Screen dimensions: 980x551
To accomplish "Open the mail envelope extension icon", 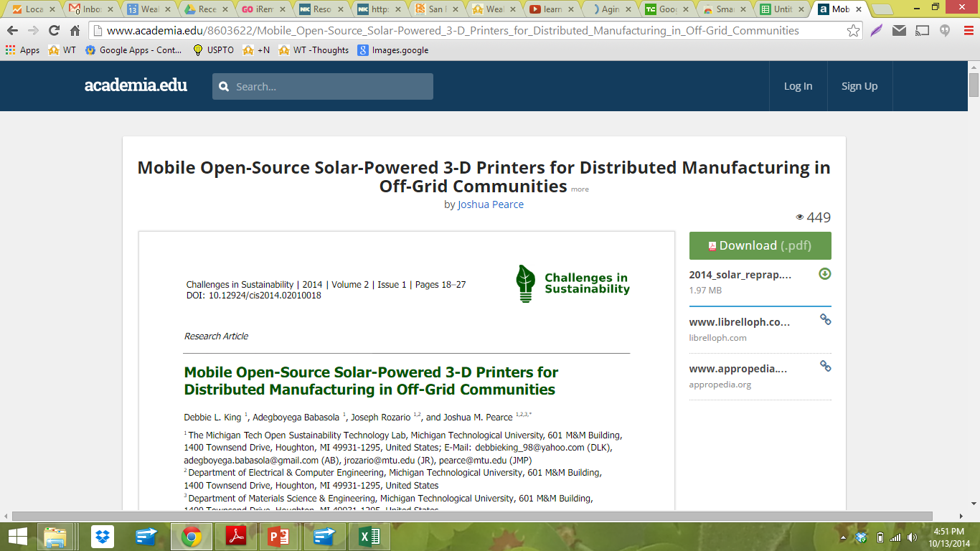I will pyautogui.click(x=899, y=31).
